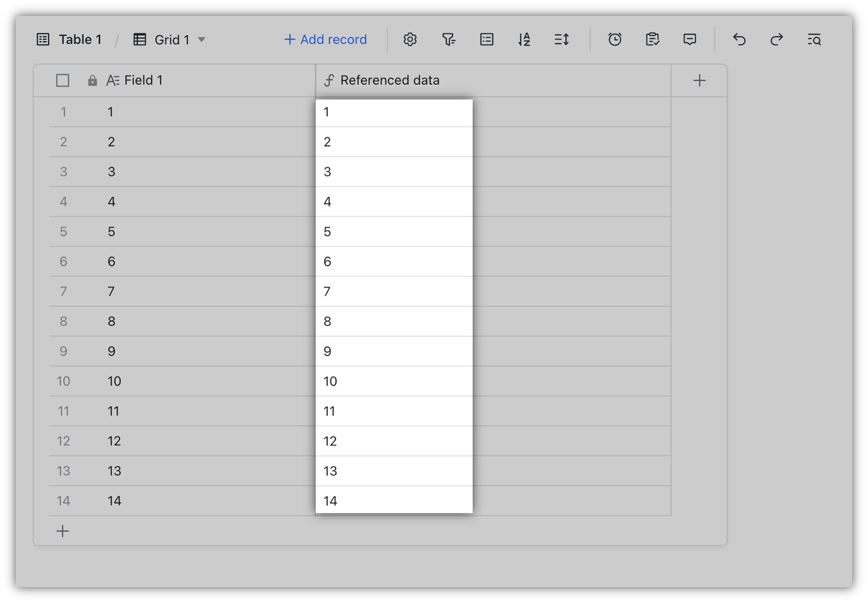Click the Field 1 column header

click(x=175, y=80)
